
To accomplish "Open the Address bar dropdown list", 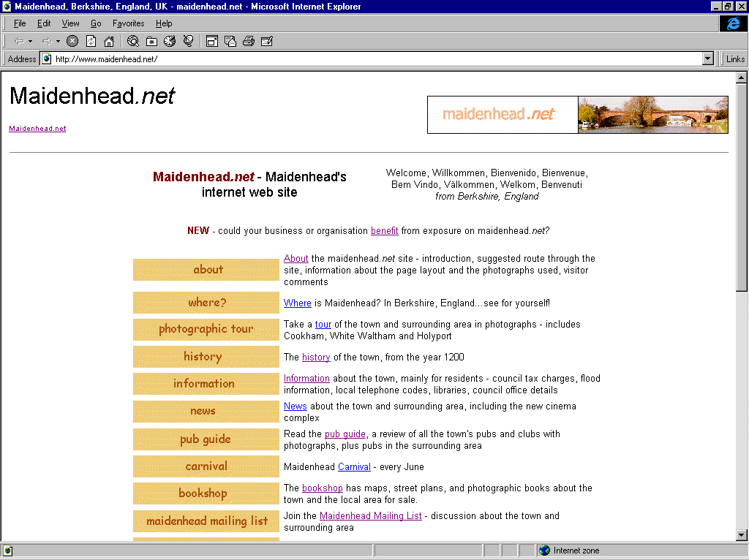I will [x=707, y=59].
